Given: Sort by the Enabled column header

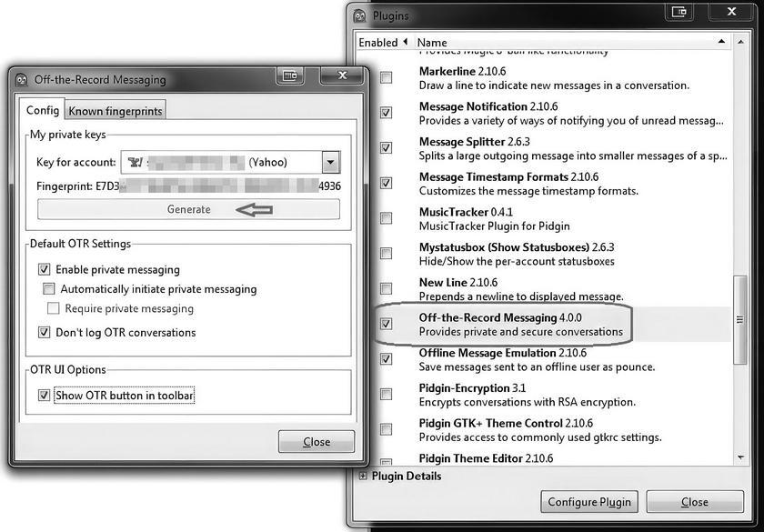Looking at the screenshot, I should [384, 43].
